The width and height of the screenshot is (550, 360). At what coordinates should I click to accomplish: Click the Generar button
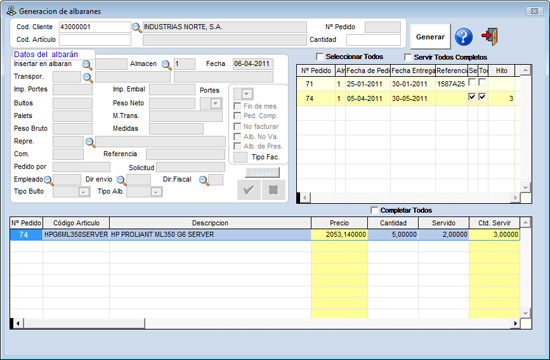tap(430, 37)
